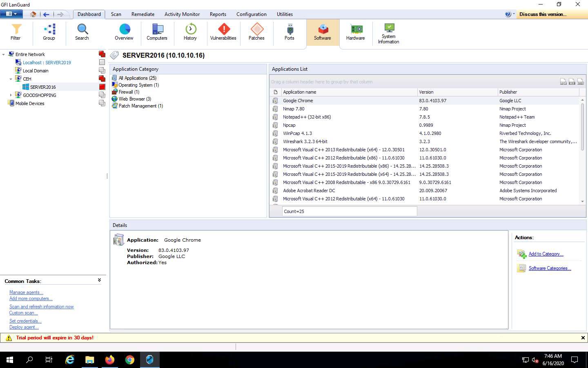This screenshot has width=588, height=368.
Task: Click the Home icon in navigation bar
Action: 33,14
